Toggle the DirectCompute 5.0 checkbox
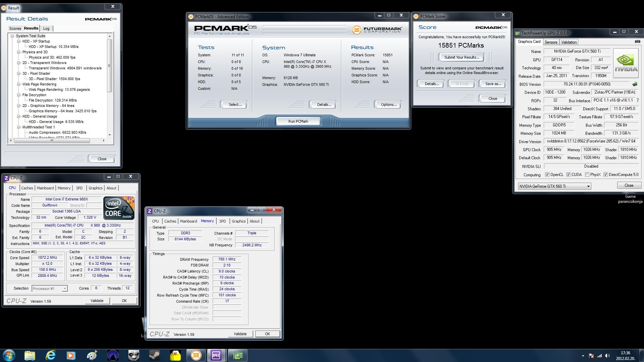 tap(605, 175)
